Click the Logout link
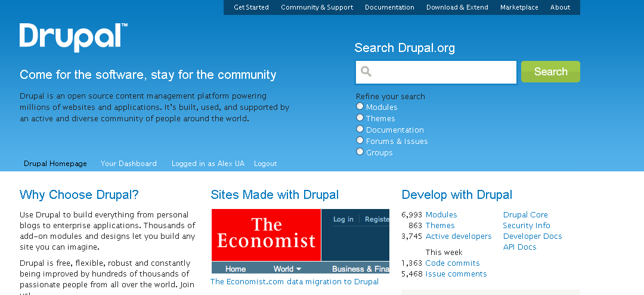The image size is (644, 295). point(265,164)
